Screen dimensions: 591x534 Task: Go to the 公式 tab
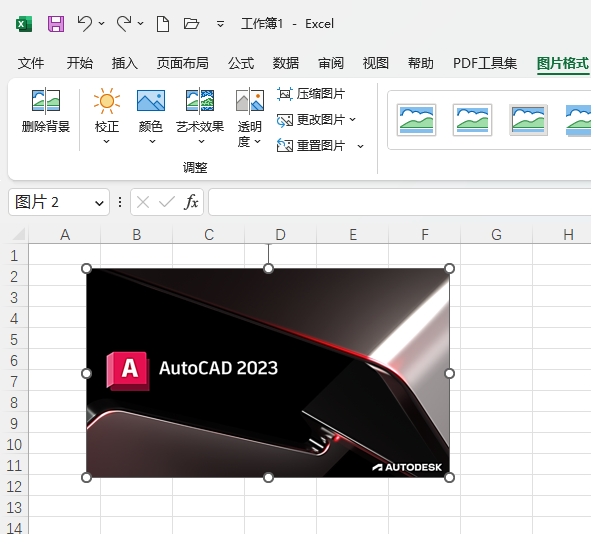pos(241,63)
